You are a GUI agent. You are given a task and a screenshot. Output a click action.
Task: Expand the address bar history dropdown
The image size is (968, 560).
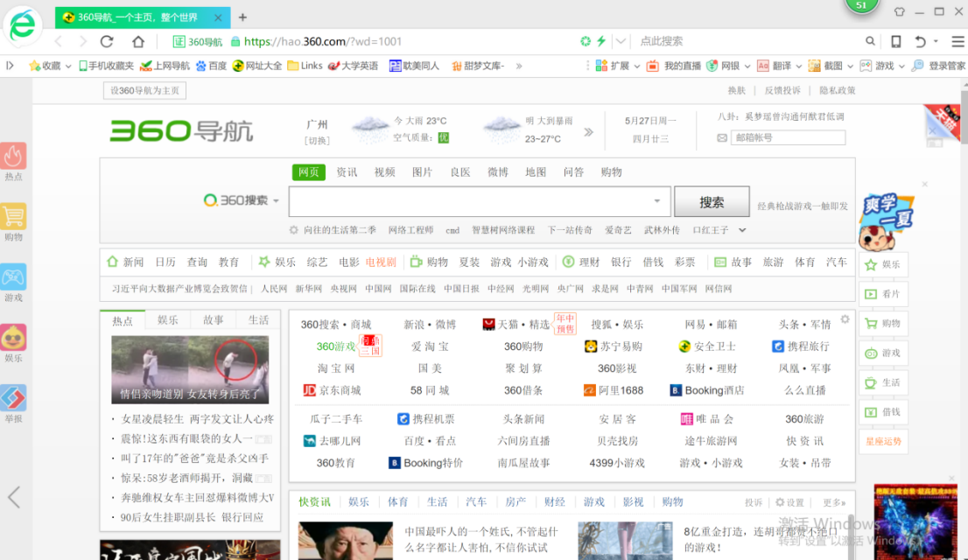(621, 41)
